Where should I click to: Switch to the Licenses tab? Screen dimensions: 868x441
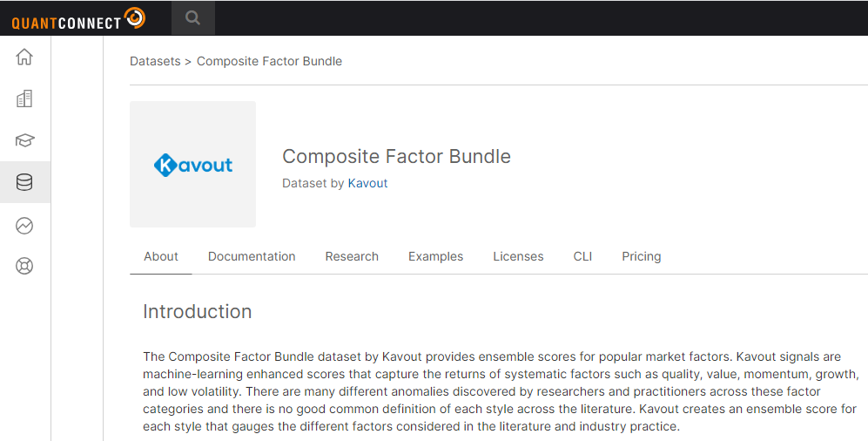[x=518, y=257]
